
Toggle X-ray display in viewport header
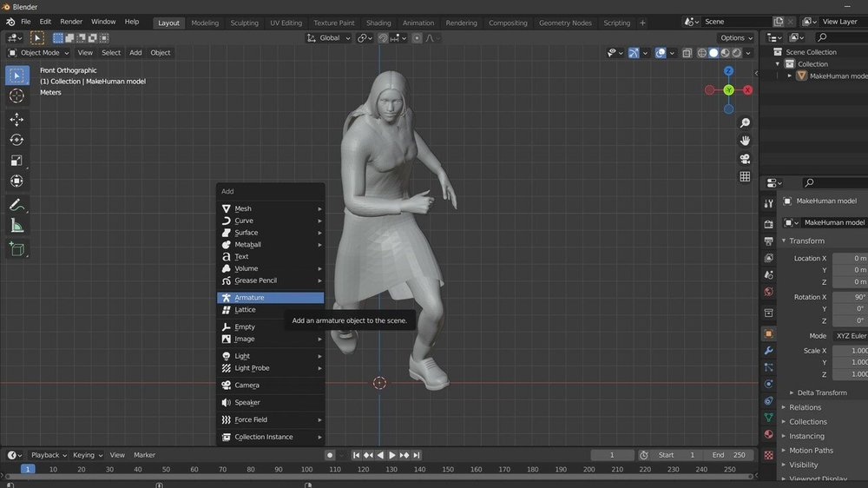(687, 53)
